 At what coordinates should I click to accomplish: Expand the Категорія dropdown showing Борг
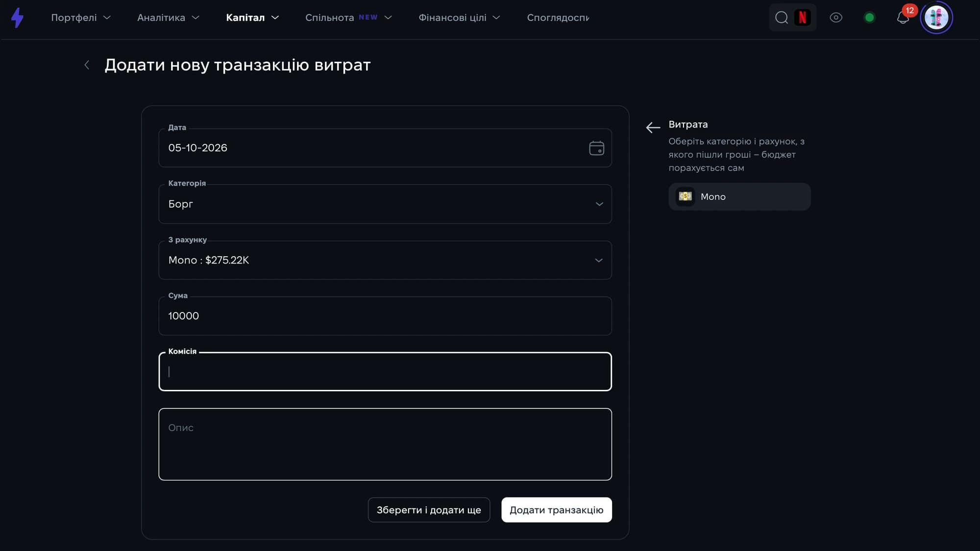[x=385, y=204]
